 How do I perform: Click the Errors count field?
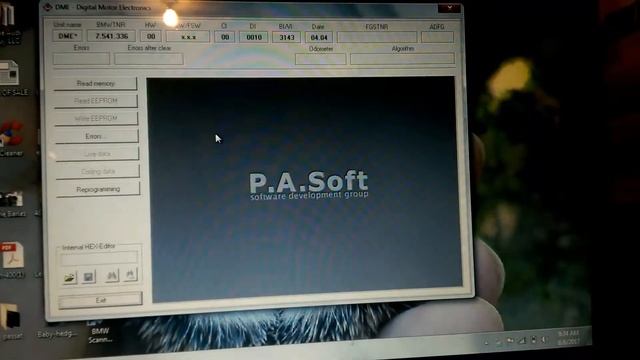81,59
